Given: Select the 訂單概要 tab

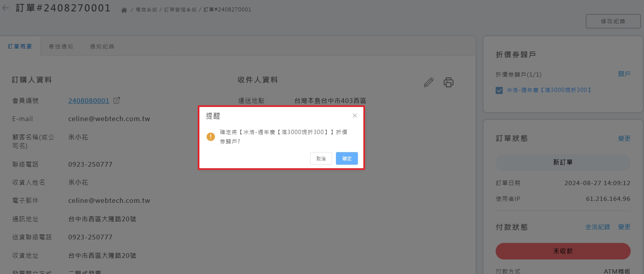Looking at the screenshot, I should [20, 46].
